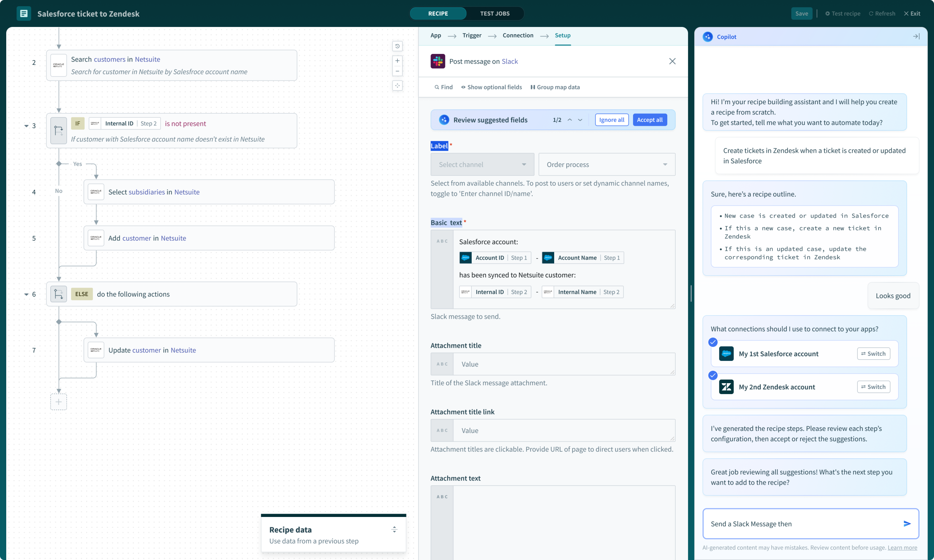The image size is (934, 560).
Task: Click the Netsuite icon on Select subsidiaries step
Action: pyautogui.click(x=96, y=192)
